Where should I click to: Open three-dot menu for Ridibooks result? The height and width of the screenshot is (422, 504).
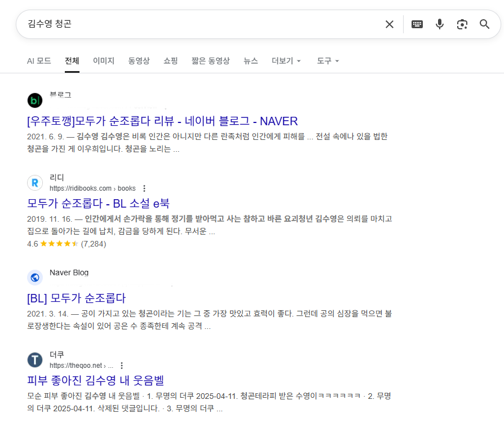coord(144,188)
